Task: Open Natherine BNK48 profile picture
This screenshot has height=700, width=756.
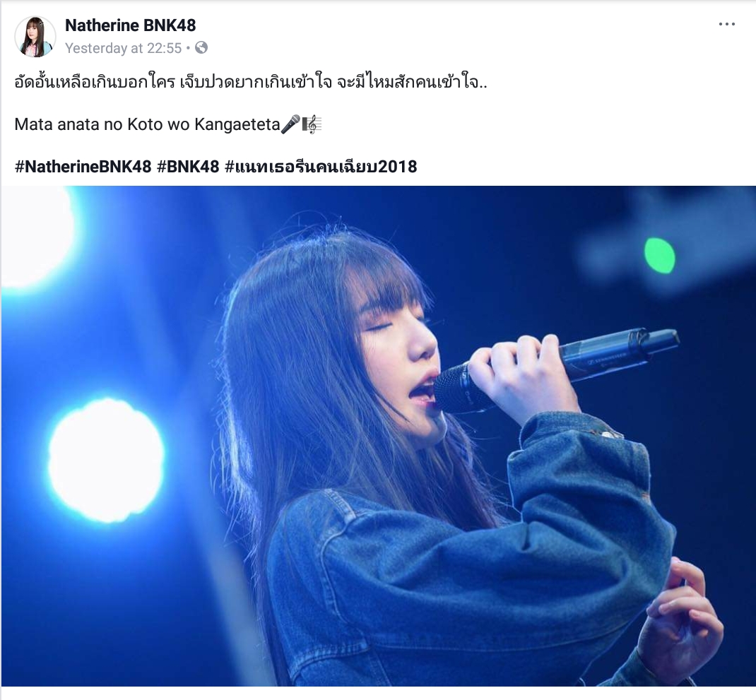Action: [x=35, y=37]
